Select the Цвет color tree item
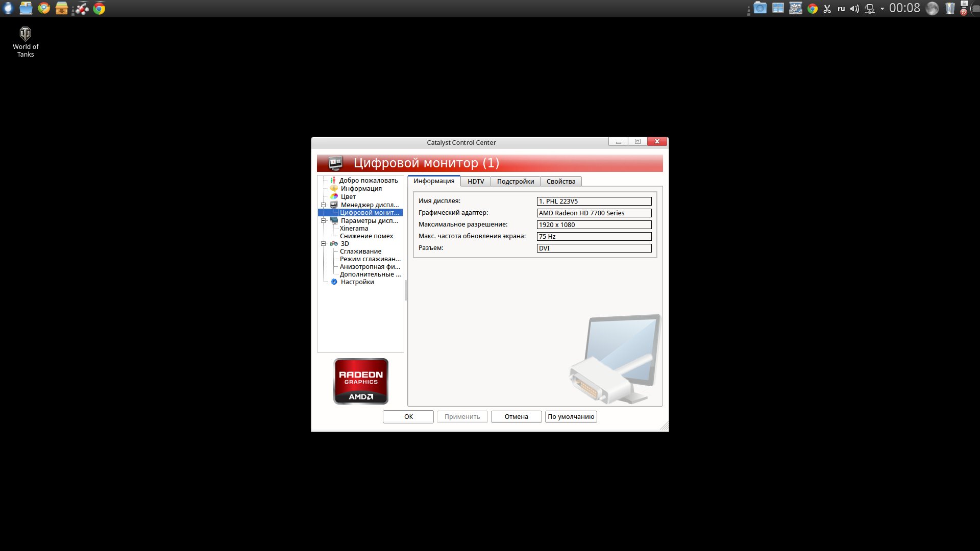This screenshot has width=980, height=551. [348, 196]
